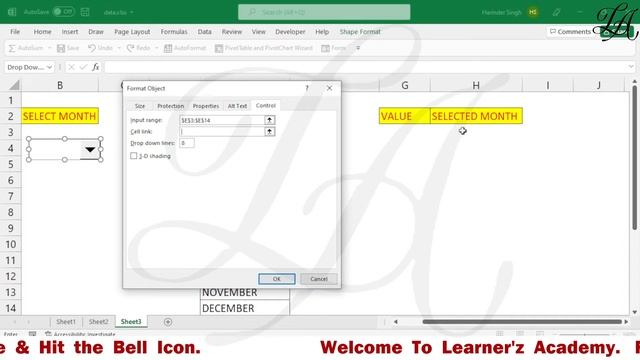The image size is (640, 360).
Task: Click the Drop down lines field
Action: [187, 143]
